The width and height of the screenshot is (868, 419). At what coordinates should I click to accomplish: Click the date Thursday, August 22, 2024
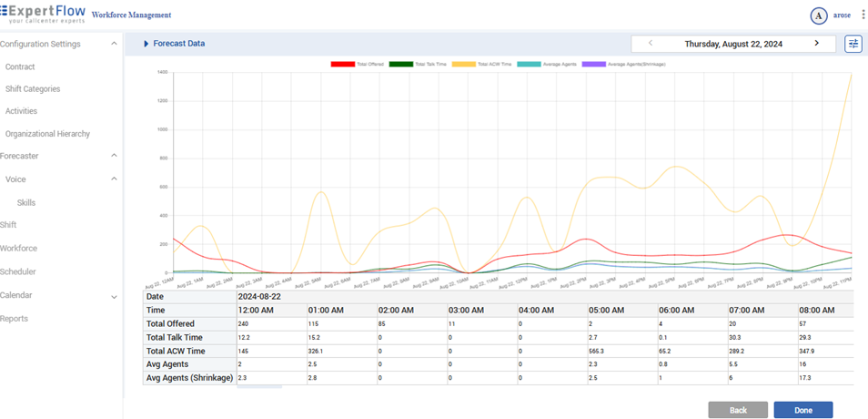[733, 43]
